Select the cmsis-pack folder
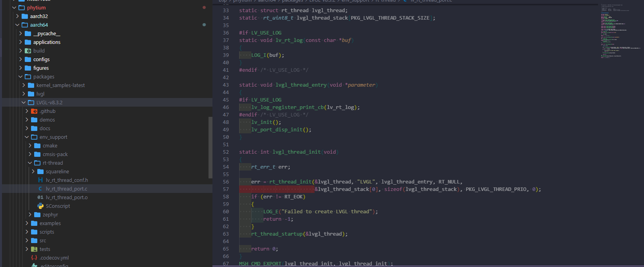644x267 pixels. (55, 154)
